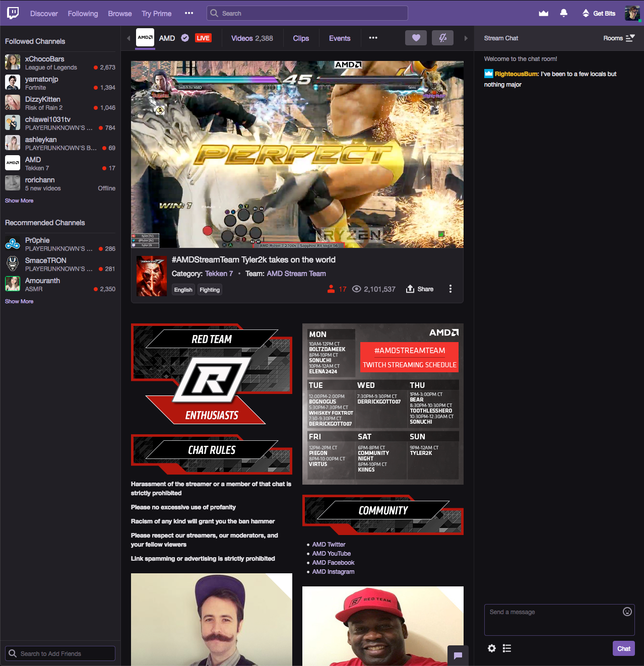The width and height of the screenshot is (644, 666).
Task: Click the Tekken 7 game box art
Action: pos(152,276)
